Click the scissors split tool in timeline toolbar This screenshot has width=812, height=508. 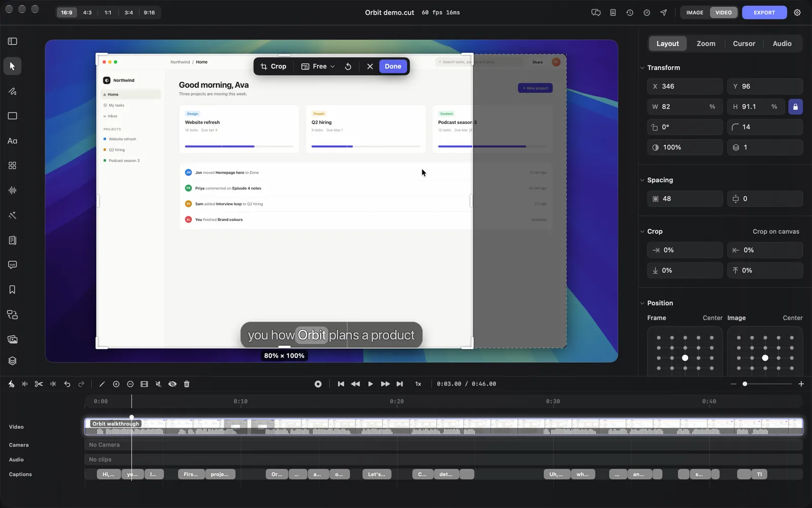(x=39, y=384)
